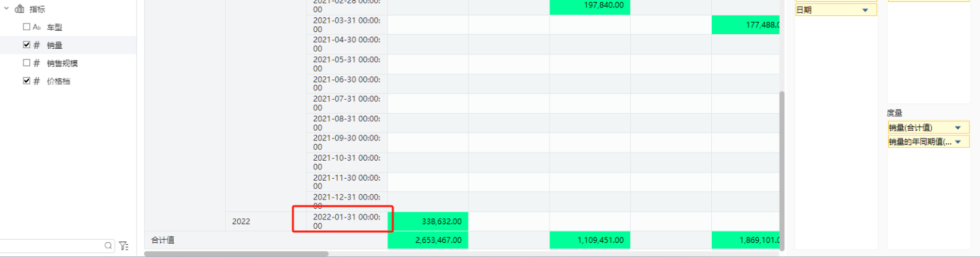Click the 338,632.00 highlighted green cell
The width and height of the screenshot is (980, 257).
pos(428,221)
